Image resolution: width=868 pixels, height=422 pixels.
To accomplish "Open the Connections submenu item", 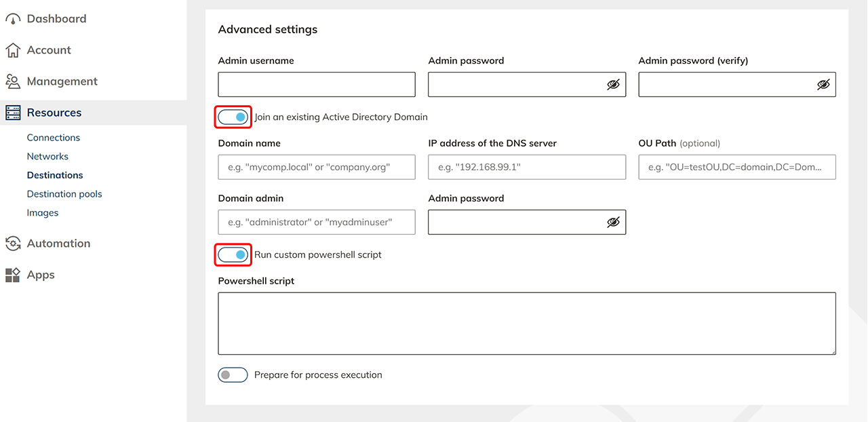I will [54, 138].
